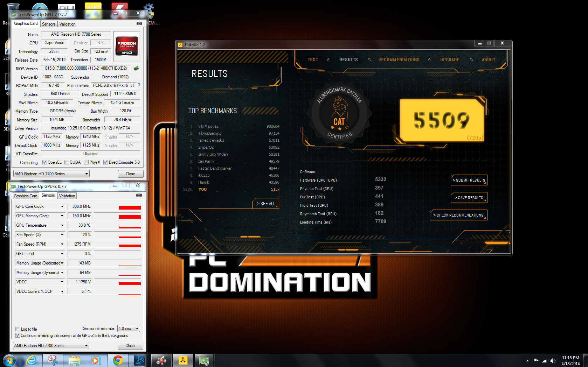Screen dimensions: 588x367
Task: Switch to Catzilla app in the taskbar
Action: pyautogui.click(x=183, y=360)
